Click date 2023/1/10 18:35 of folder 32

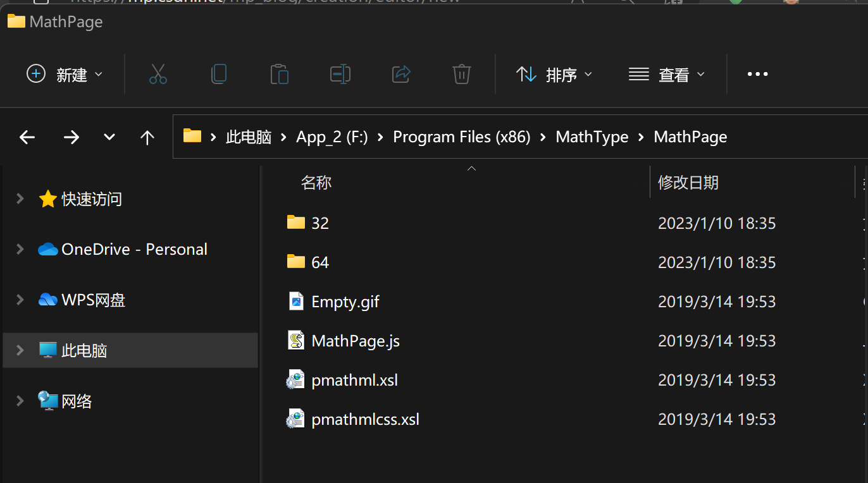(717, 223)
